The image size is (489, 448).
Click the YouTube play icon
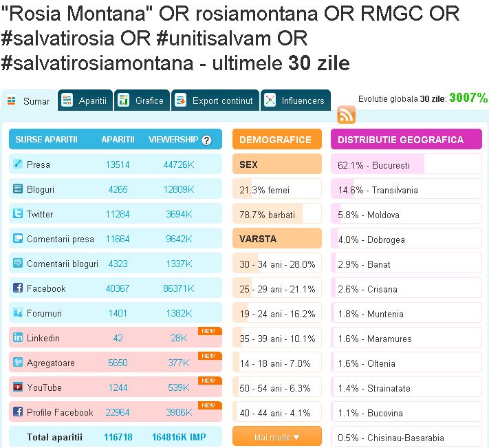coord(18,387)
